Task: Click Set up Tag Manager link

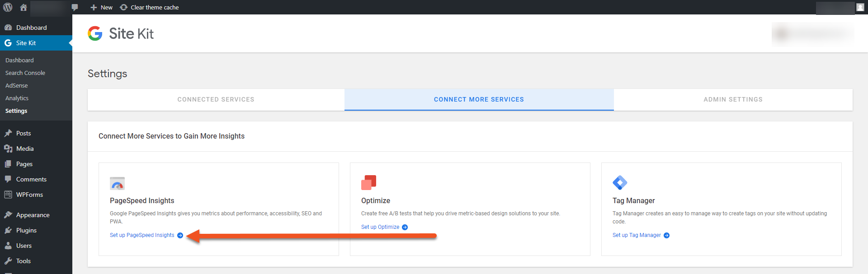Action: coord(637,235)
